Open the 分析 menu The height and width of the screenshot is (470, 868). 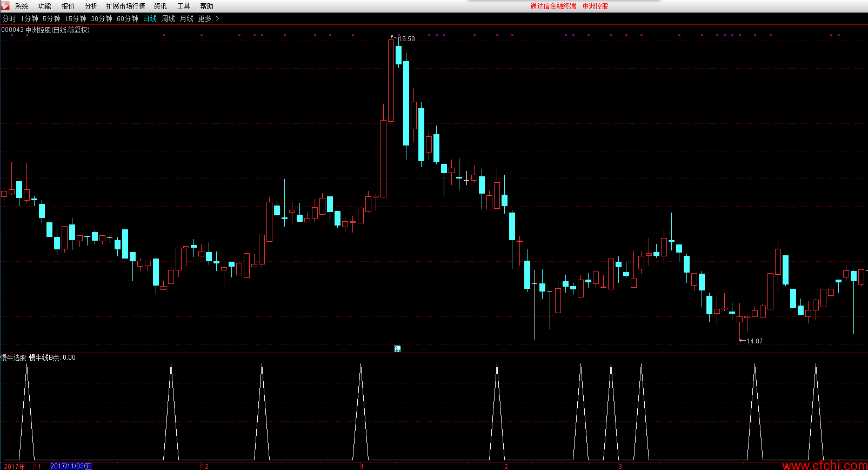pyautogui.click(x=91, y=6)
